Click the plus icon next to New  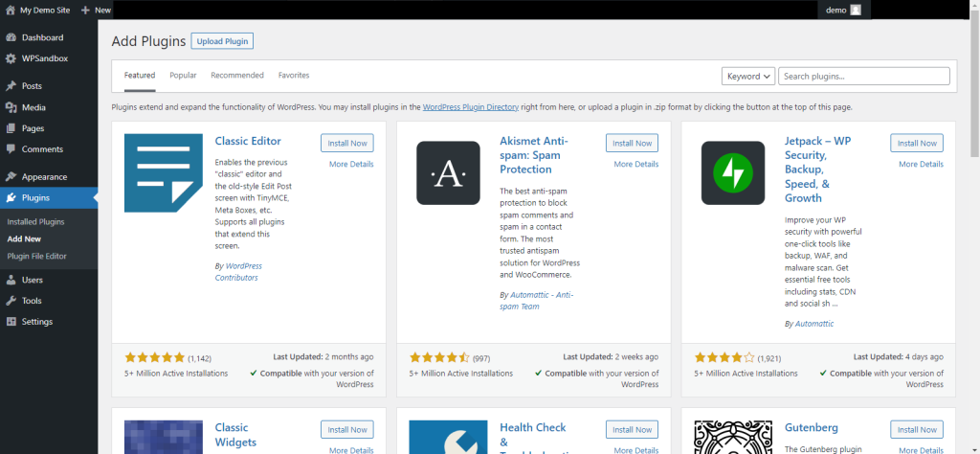pos(85,10)
